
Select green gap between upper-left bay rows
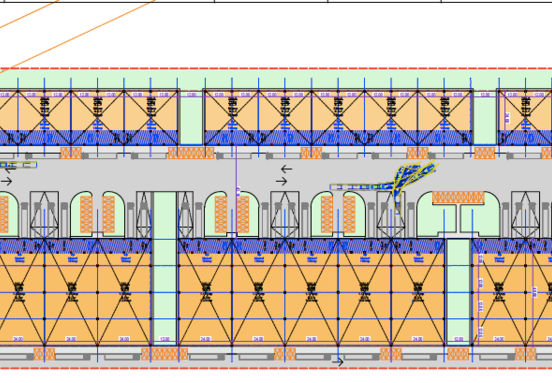pyautogui.click(x=192, y=117)
